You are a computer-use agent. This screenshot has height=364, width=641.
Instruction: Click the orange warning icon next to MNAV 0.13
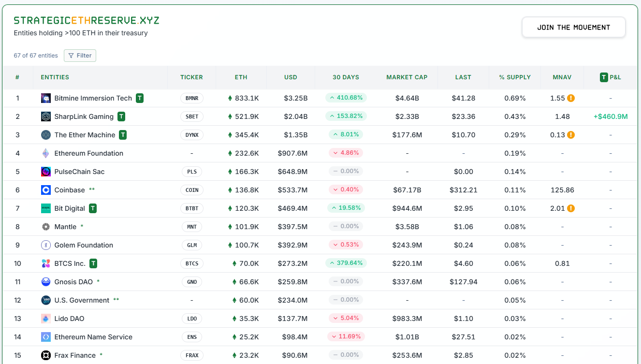[571, 135]
